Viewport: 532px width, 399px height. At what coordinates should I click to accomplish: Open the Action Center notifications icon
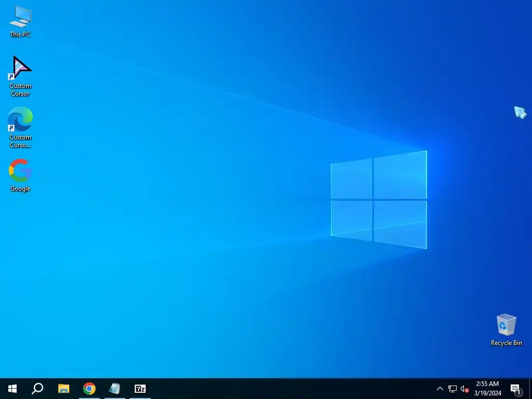tap(515, 389)
